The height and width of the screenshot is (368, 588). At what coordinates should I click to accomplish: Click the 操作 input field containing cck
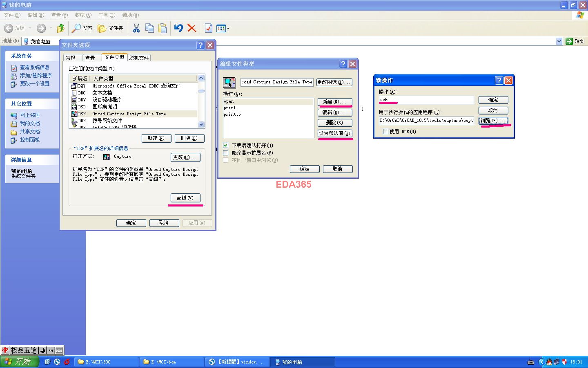pyautogui.click(x=426, y=100)
